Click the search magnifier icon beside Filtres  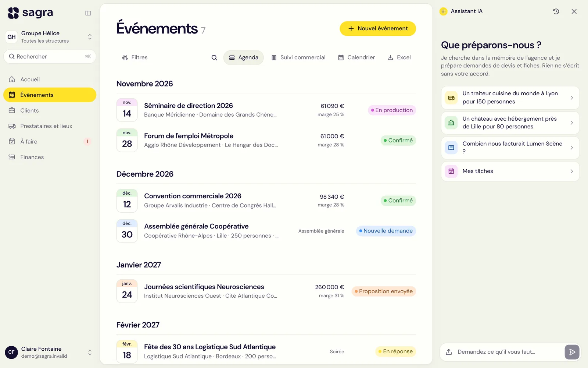tap(214, 57)
